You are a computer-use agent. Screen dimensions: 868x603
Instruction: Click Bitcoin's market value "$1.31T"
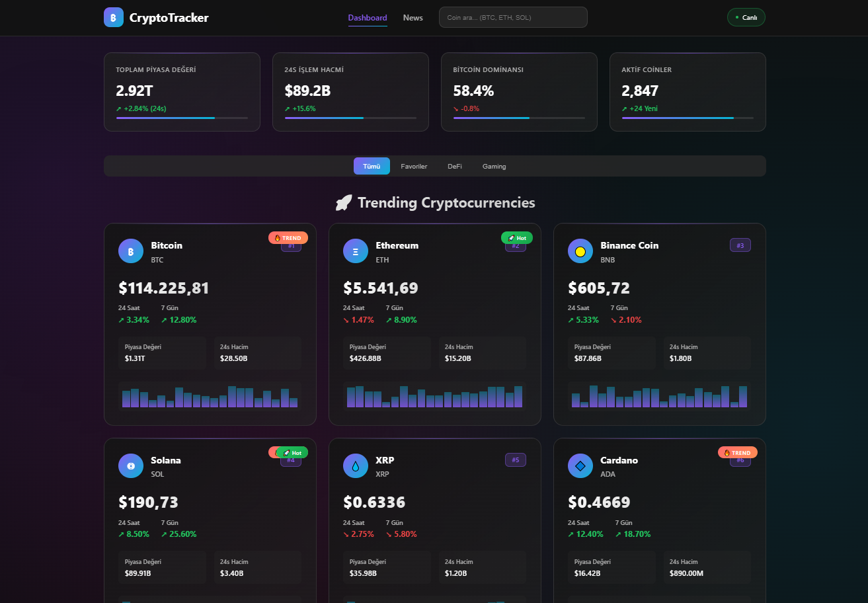(135, 358)
